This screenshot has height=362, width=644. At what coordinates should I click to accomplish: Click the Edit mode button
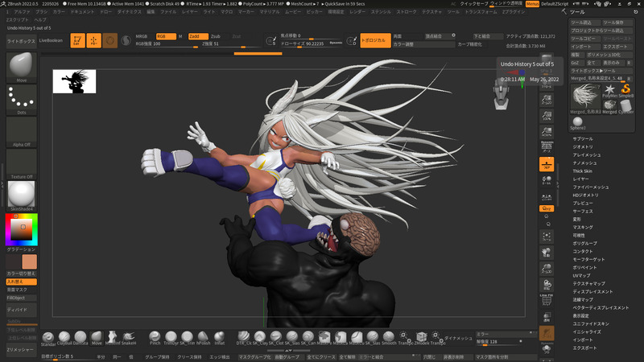click(77, 39)
